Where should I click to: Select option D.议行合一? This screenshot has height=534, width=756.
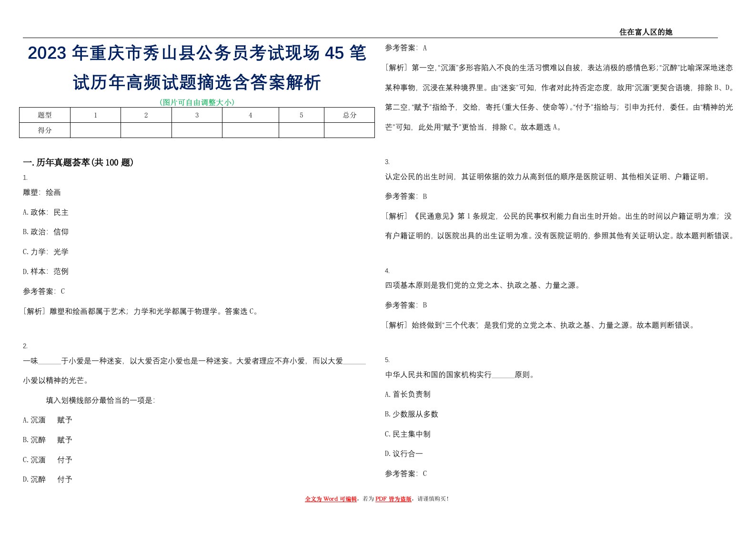(404, 454)
